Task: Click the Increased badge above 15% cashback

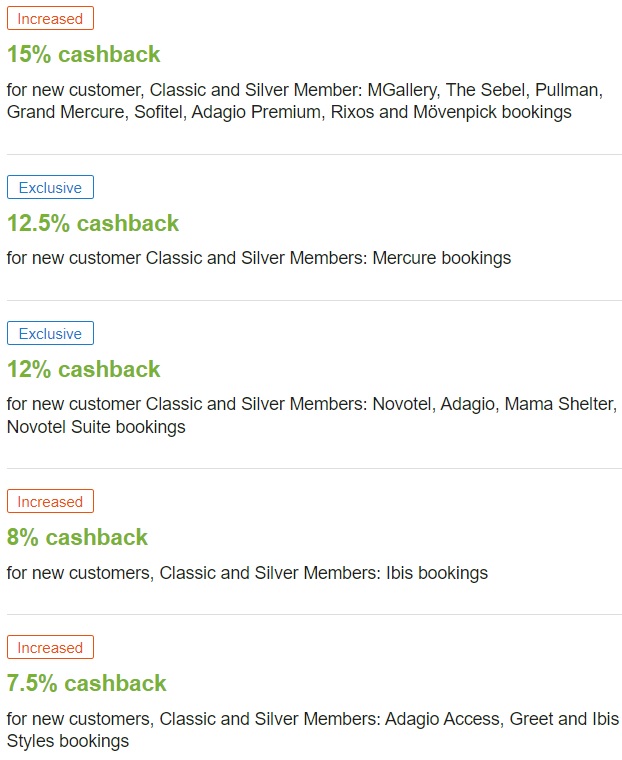Action: (x=50, y=18)
